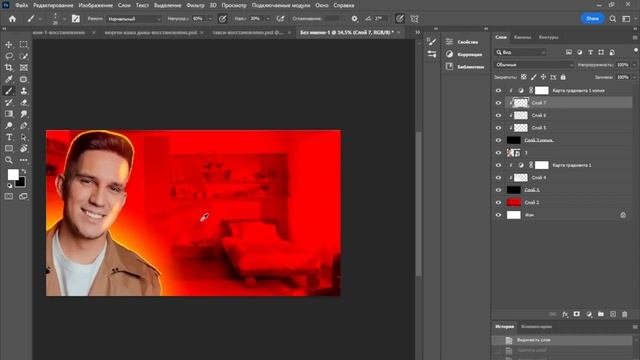Open layer blend mode dropdown Обычные

point(534,65)
